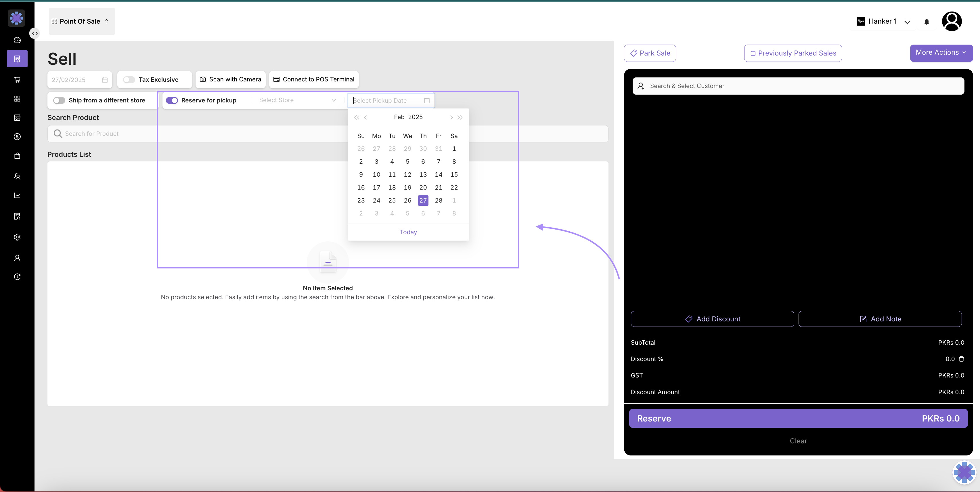Image resolution: width=980 pixels, height=492 pixels.
Task: Click the Park Sale button
Action: click(650, 53)
